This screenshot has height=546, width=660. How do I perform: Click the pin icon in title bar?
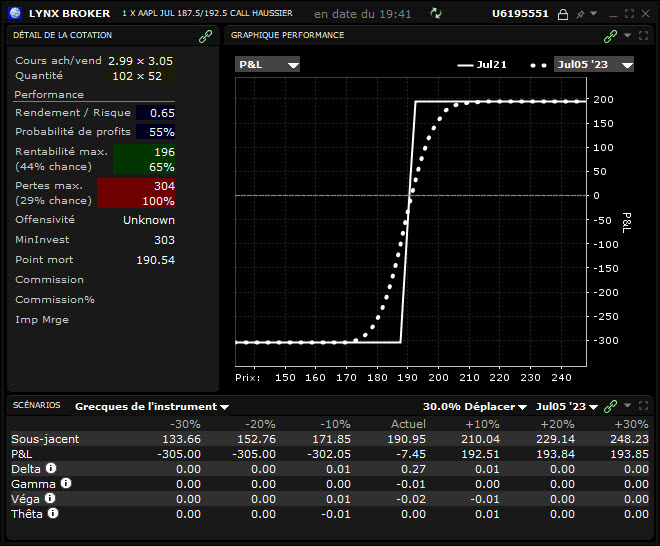[x=580, y=14]
